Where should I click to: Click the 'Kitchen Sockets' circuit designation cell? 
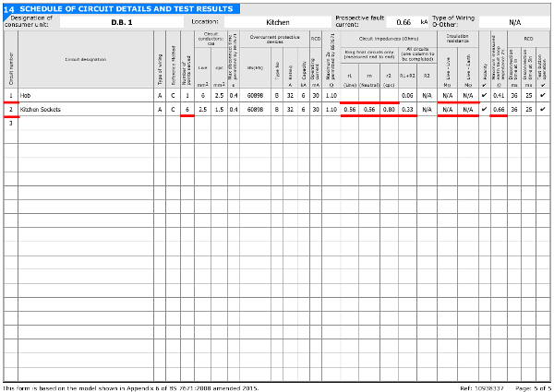tap(85, 109)
